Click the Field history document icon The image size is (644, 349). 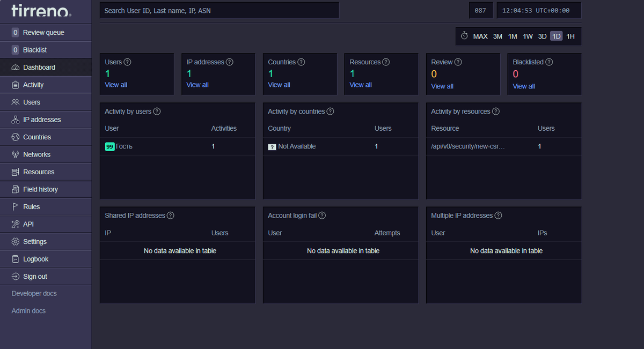[x=16, y=189]
